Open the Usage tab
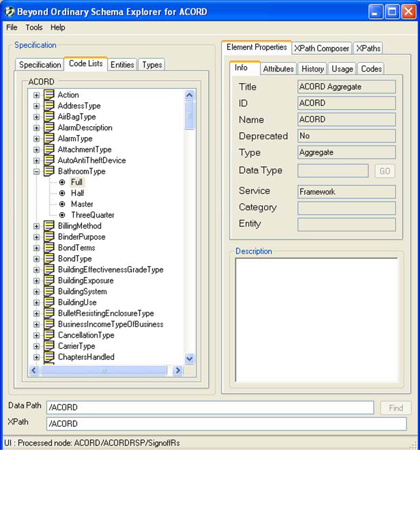 click(342, 69)
